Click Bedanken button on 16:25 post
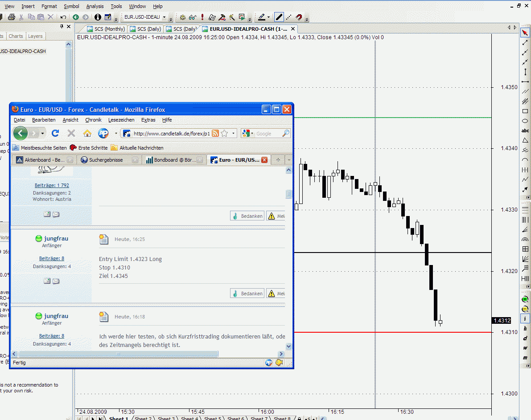 point(247,294)
